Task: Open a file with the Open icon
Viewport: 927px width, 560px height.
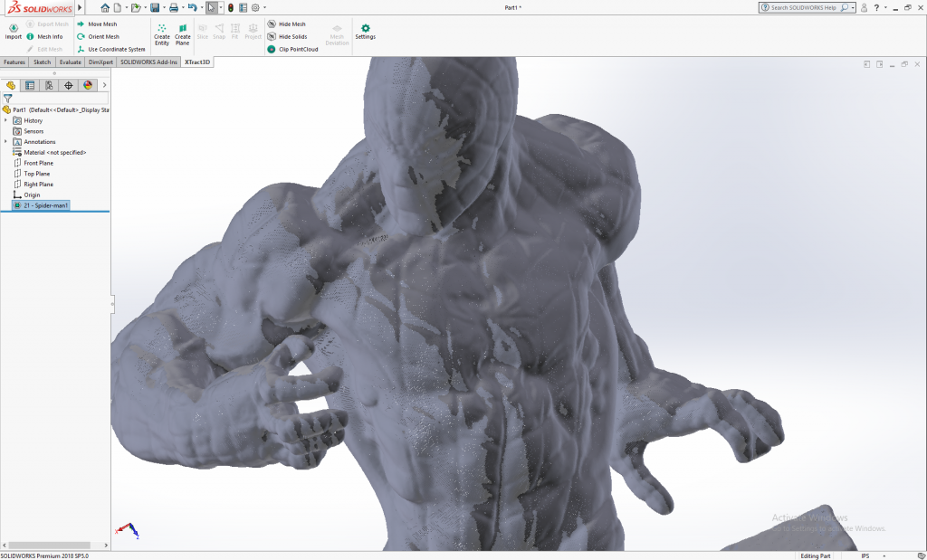Action: click(136, 7)
